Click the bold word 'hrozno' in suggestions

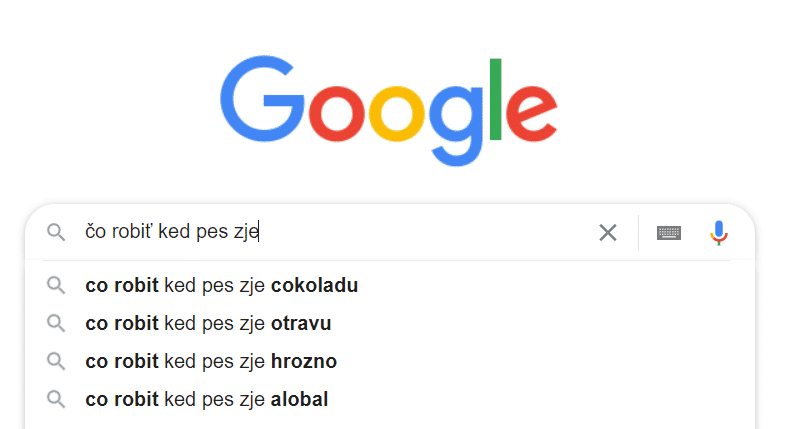click(x=304, y=361)
